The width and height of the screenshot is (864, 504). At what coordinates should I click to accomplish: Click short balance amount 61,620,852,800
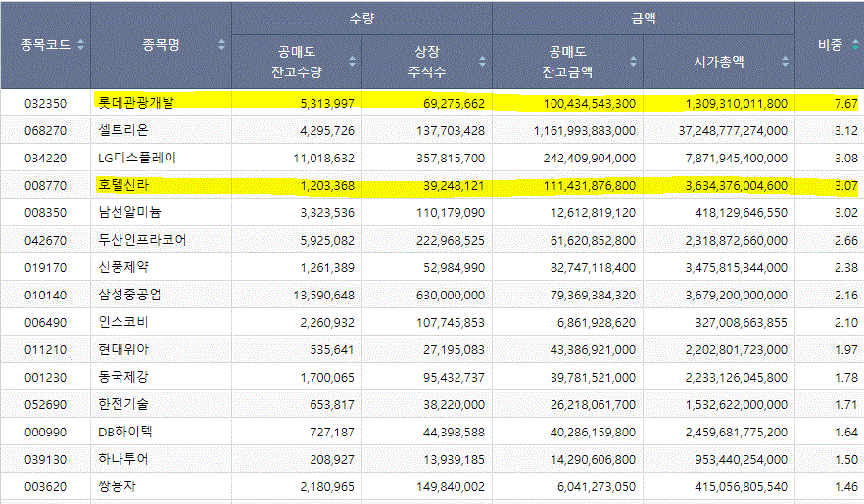(x=593, y=241)
